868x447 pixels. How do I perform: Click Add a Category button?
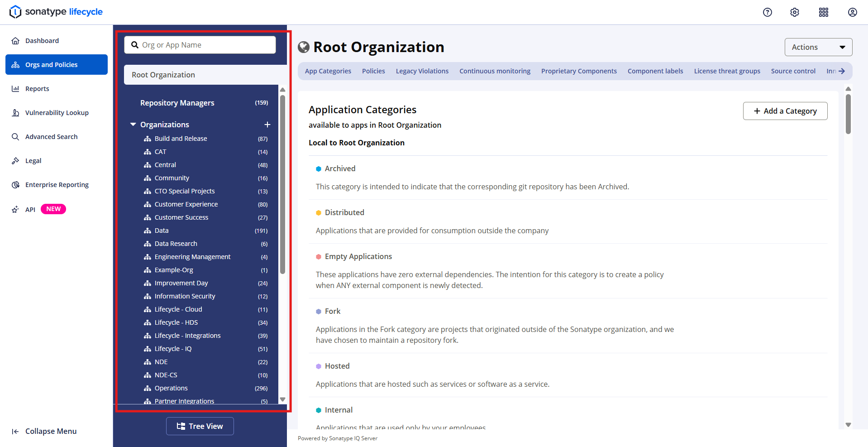[785, 111]
